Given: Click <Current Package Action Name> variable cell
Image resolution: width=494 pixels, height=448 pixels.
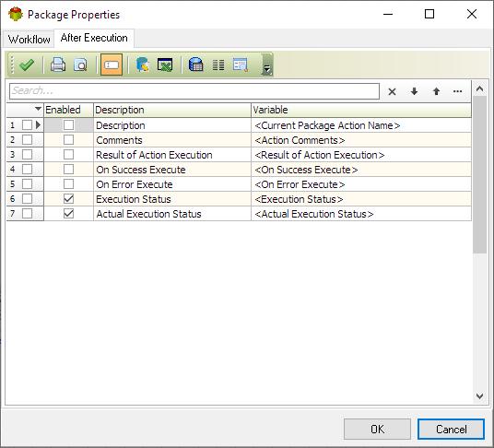Looking at the screenshot, I should coord(361,125).
